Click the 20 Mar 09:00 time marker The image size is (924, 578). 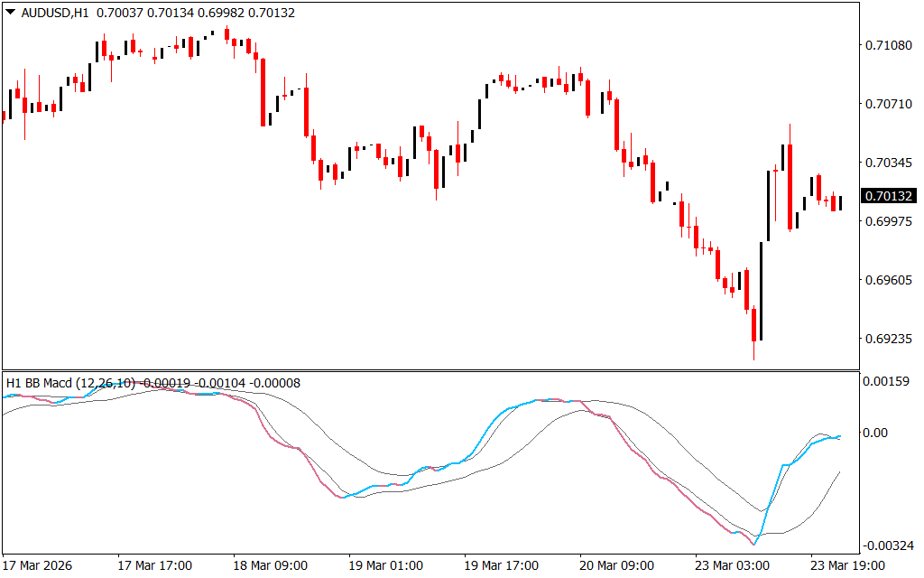[x=617, y=565]
